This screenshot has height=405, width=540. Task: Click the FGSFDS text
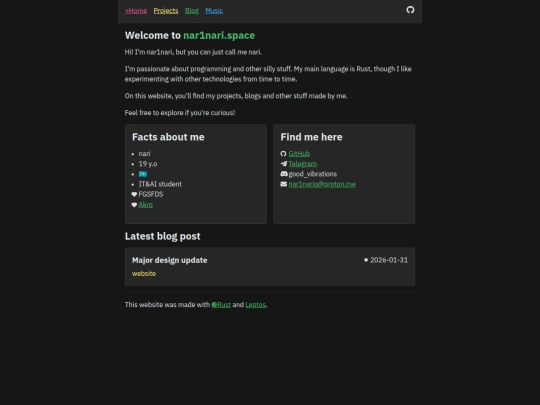[151, 194]
